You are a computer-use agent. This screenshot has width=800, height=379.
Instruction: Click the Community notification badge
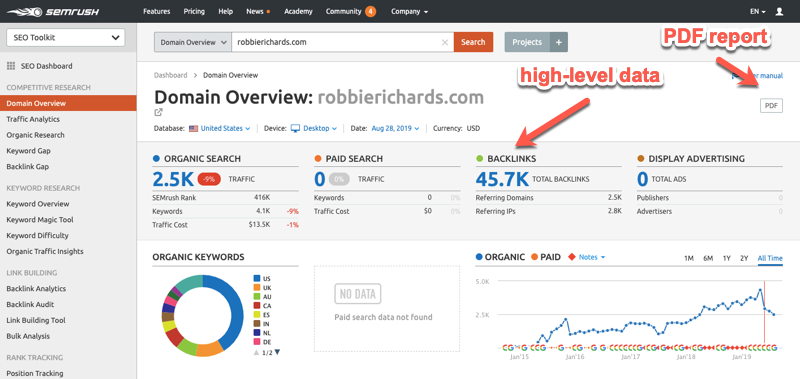(371, 11)
